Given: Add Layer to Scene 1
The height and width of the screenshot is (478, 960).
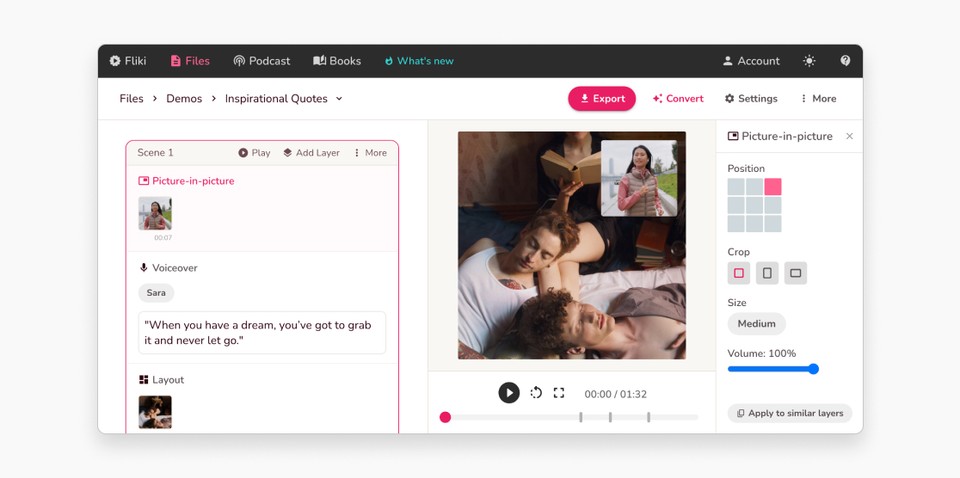Looking at the screenshot, I should point(311,153).
